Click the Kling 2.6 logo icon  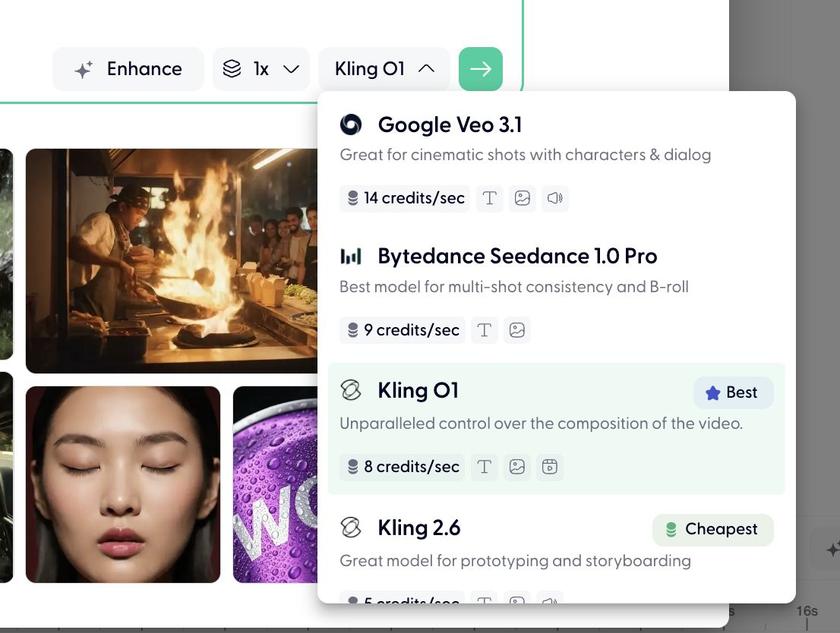coord(351,527)
